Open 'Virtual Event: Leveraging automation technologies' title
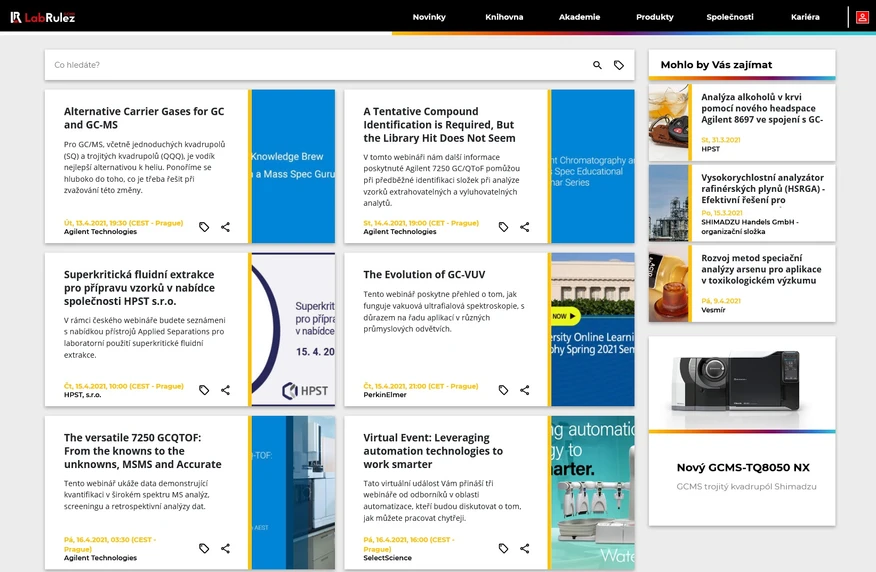The image size is (876, 572). point(433,451)
